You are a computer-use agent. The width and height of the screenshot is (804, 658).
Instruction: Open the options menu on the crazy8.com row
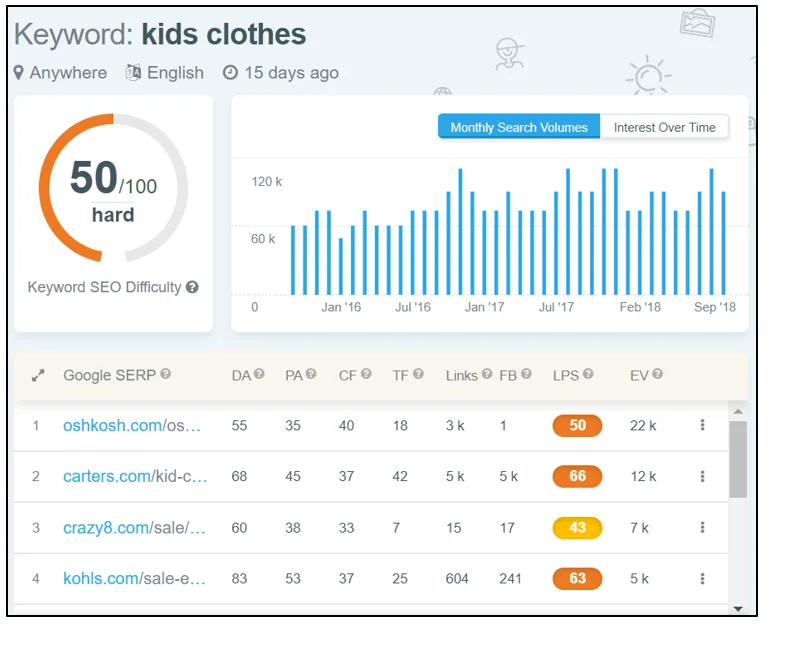coord(701,528)
